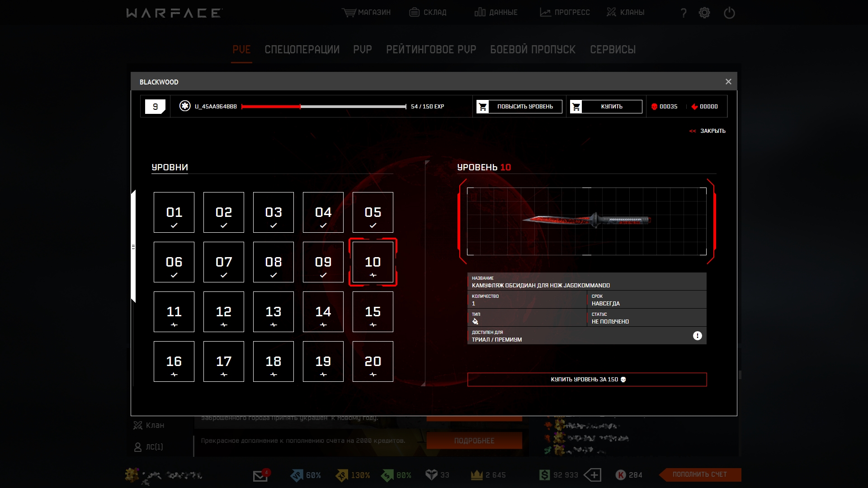The height and width of the screenshot is (488, 868).
Task: Click the red skull currency icon
Action: click(654, 107)
